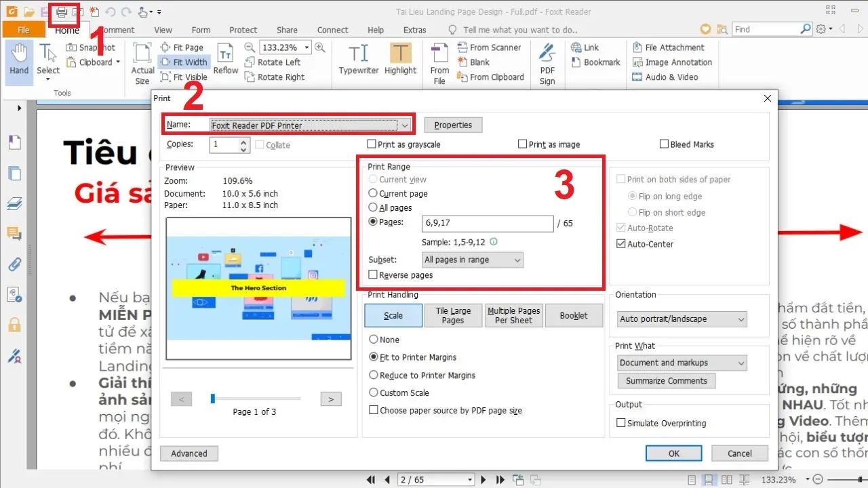The image size is (868, 488).
Task: Click the Pages input containing 6,9,17
Action: click(x=487, y=224)
